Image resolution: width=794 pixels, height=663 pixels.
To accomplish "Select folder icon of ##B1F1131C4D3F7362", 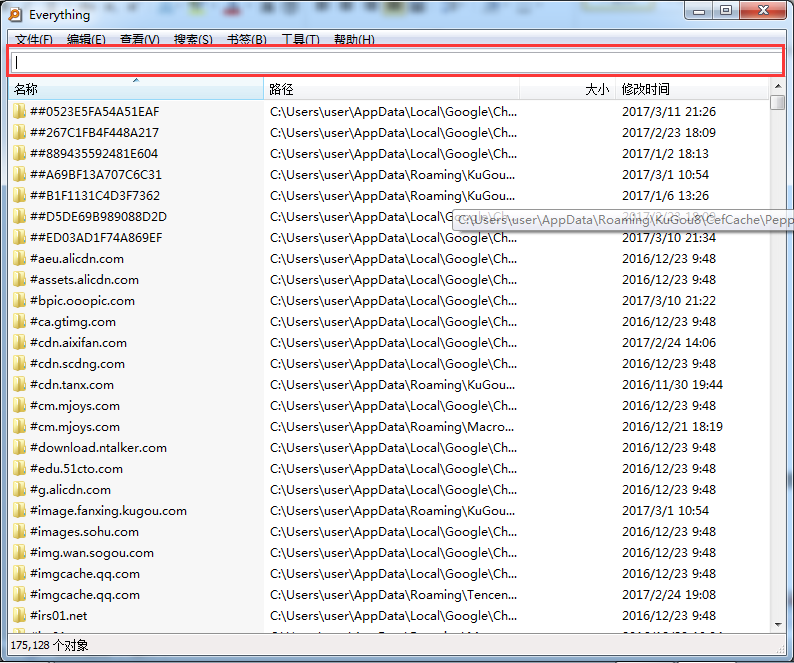I will click(x=19, y=196).
